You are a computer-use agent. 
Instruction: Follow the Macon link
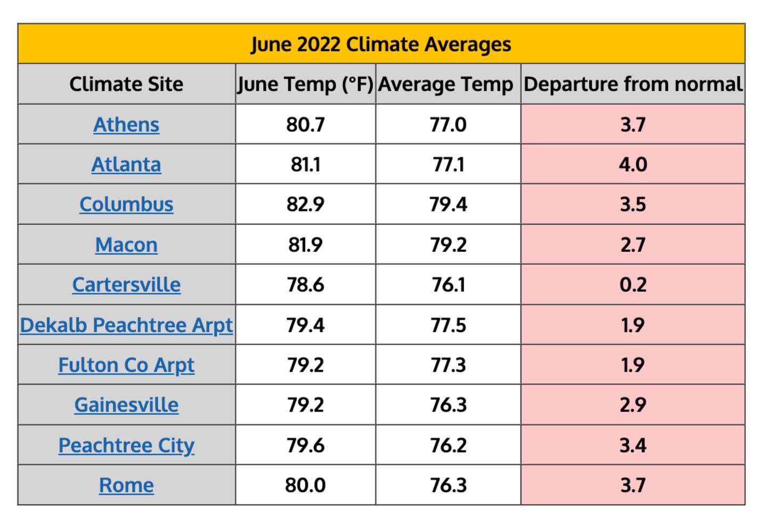click(126, 245)
